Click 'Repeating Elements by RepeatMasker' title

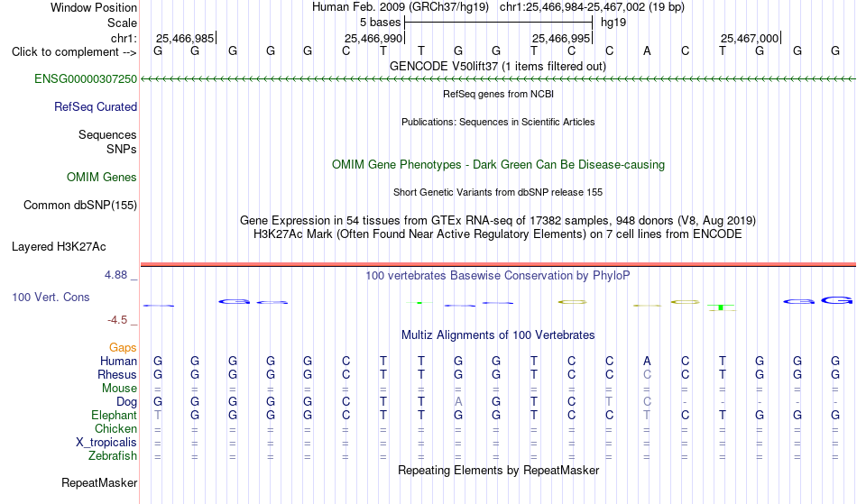click(498, 470)
